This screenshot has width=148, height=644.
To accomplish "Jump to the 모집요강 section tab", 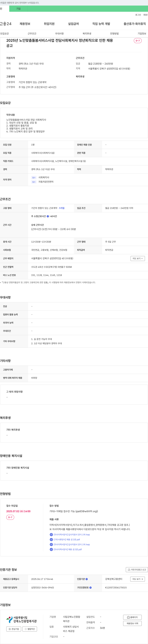I will (x=4, y=34).
